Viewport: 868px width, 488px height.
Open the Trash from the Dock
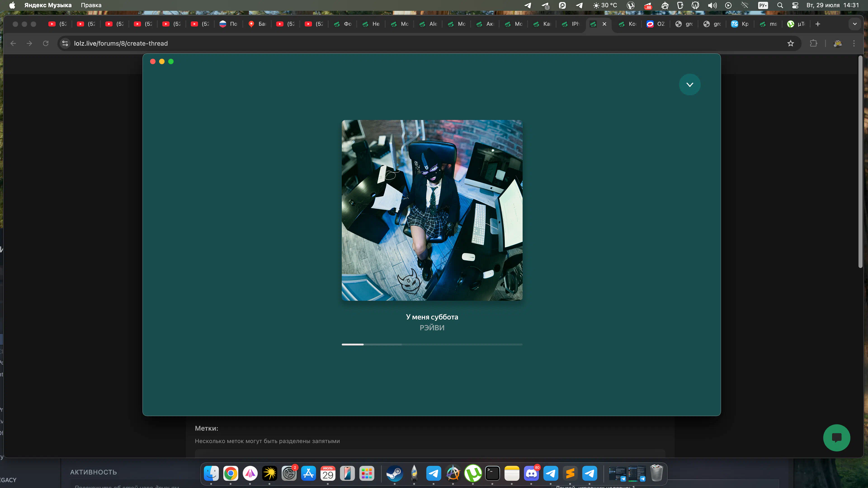pyautogui.click(x=656, y=473)
